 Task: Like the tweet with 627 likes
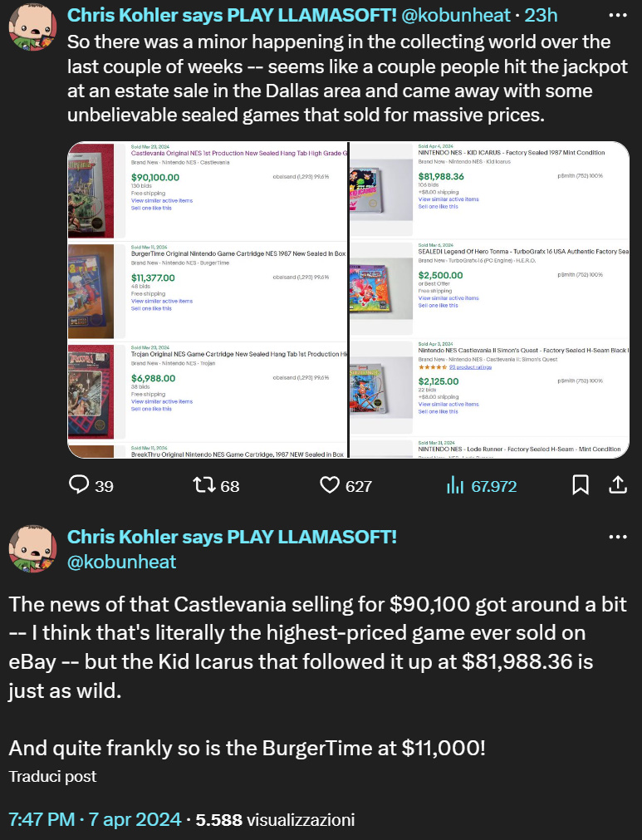click(x=329, y=485)
